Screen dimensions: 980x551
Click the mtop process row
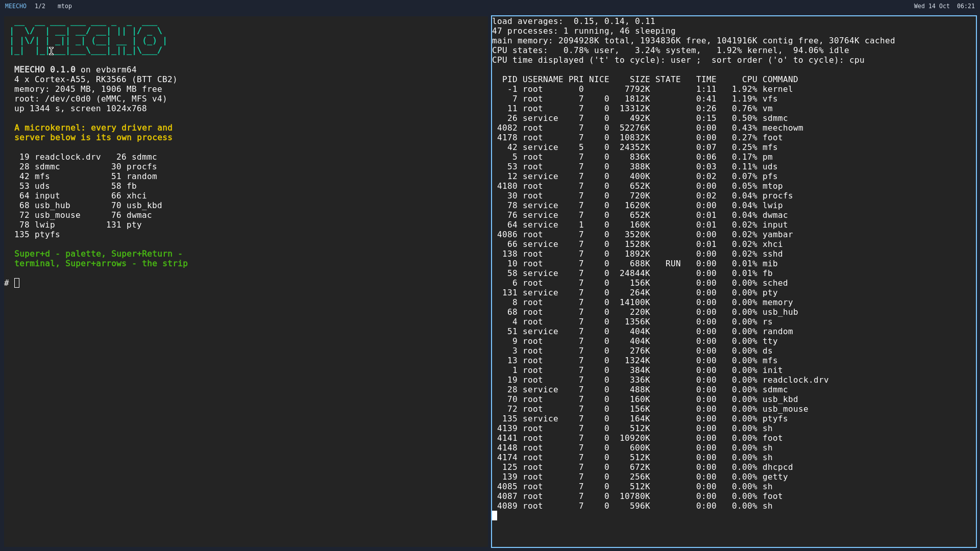[640, 186]
